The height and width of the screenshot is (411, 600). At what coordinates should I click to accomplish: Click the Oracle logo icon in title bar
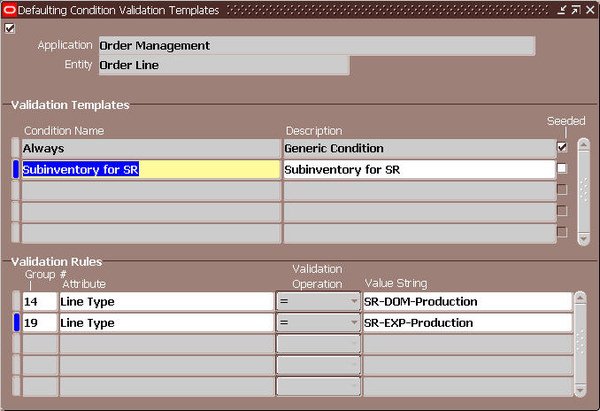point(9,10)
